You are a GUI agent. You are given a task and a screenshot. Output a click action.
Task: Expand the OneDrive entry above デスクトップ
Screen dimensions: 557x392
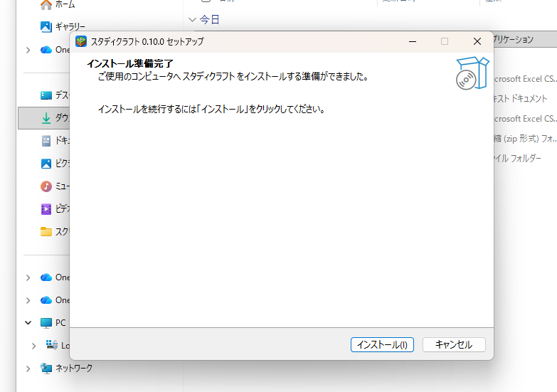(x=28, y=50)
